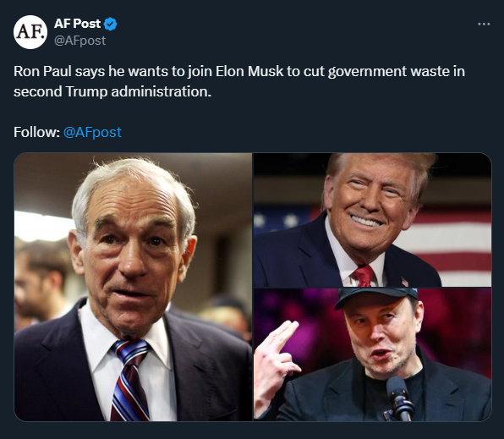Open the three-dot more options menu
Viewport: 504px width, 439px height.
click(x=484, y=25)
